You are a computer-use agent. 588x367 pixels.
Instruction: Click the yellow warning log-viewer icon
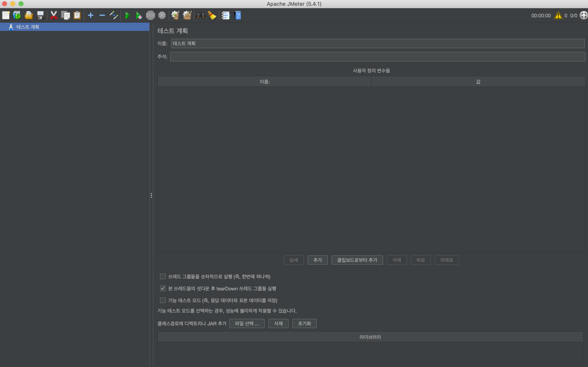coord(558,15)
